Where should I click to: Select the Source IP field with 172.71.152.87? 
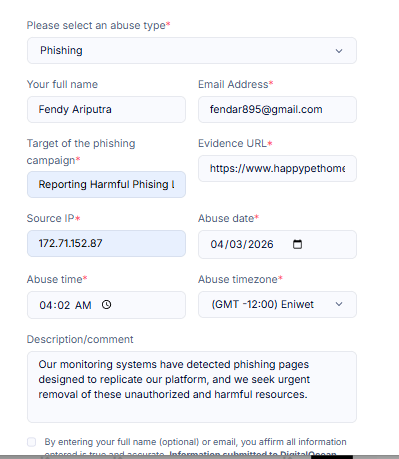(x=106, y=243)
